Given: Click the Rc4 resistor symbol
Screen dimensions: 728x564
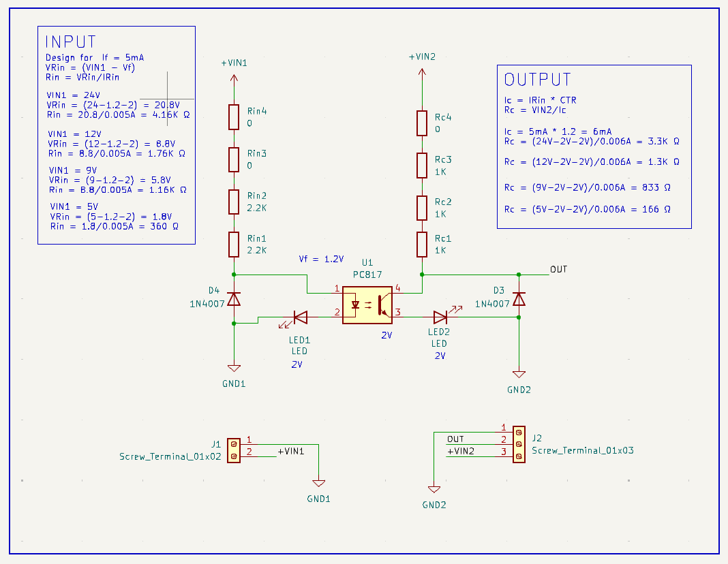Looking at the screenshot, I should click(x=422, y=123).
